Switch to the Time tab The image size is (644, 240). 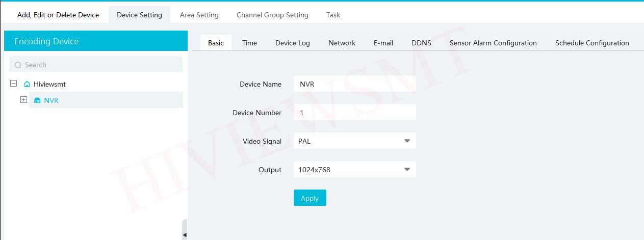(x=249, y=43)
